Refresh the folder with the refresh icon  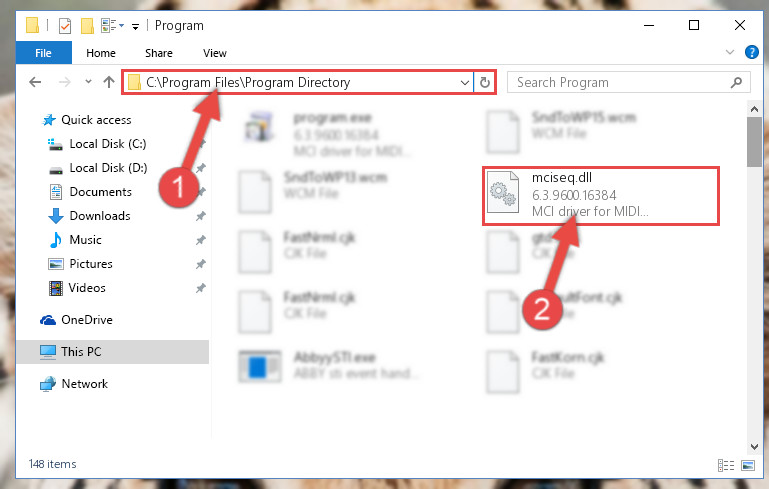point(485,82)
